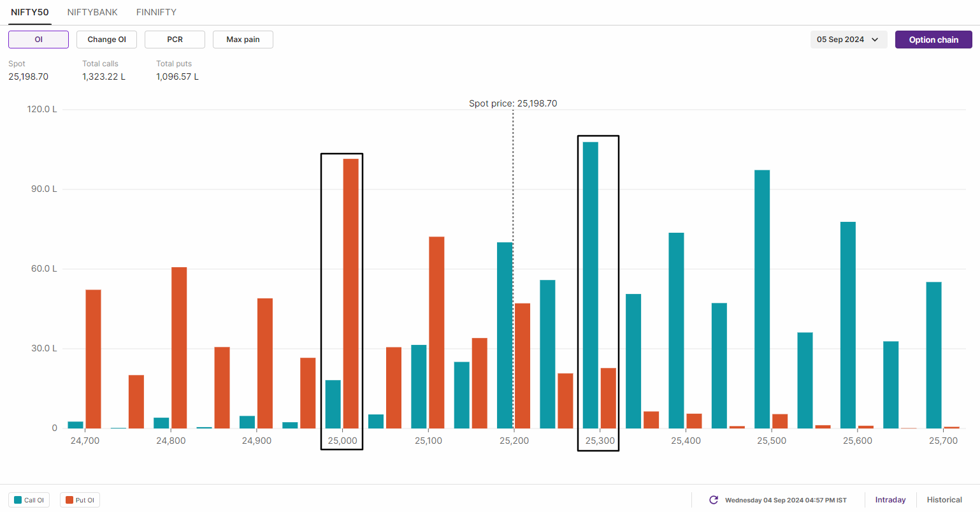Click the 25,300 strike axis label

600,441
